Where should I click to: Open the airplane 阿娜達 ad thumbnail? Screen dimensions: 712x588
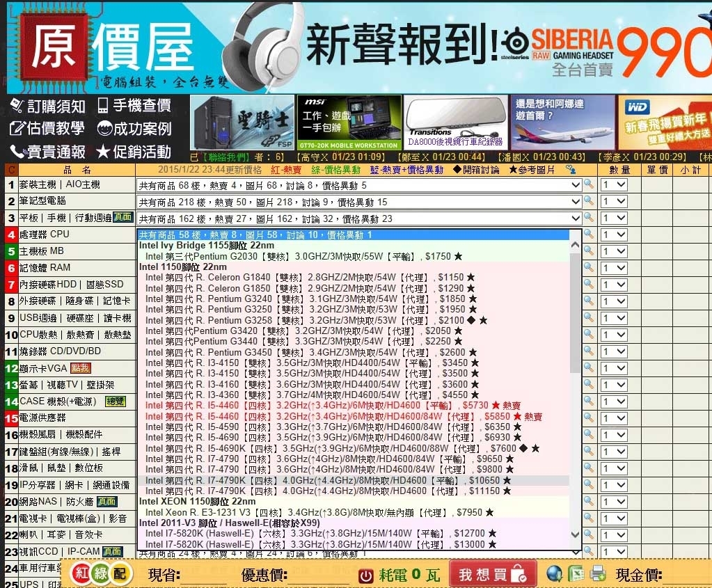(563, 122)
